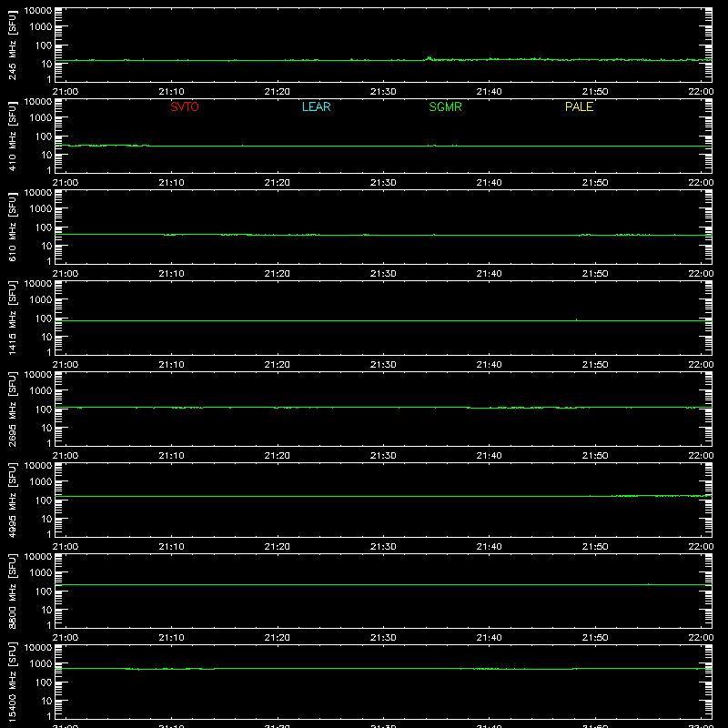The image size is (728, 728).
Task: Click the 10000 tick of 245 MHz plot
Action: [x=38, y=11]
